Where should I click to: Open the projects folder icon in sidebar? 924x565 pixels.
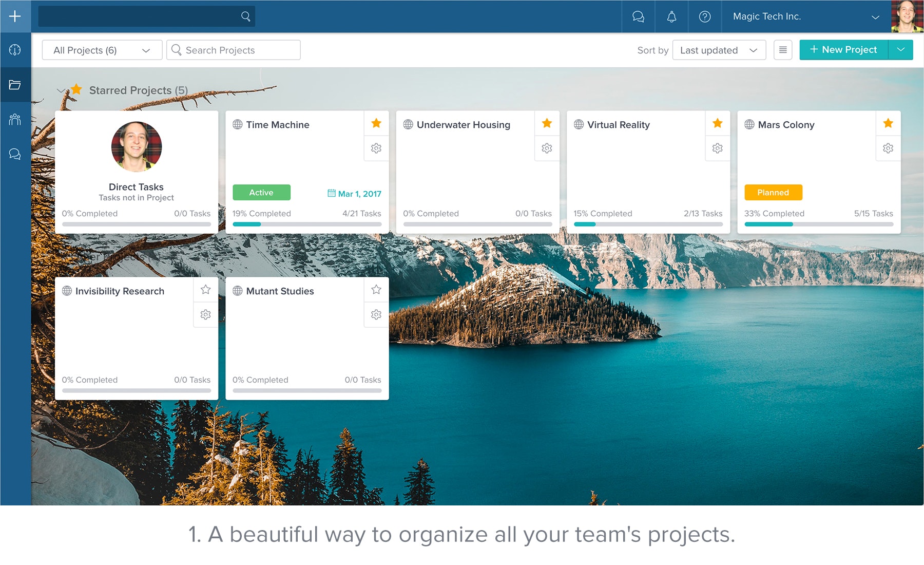(15, 85)
